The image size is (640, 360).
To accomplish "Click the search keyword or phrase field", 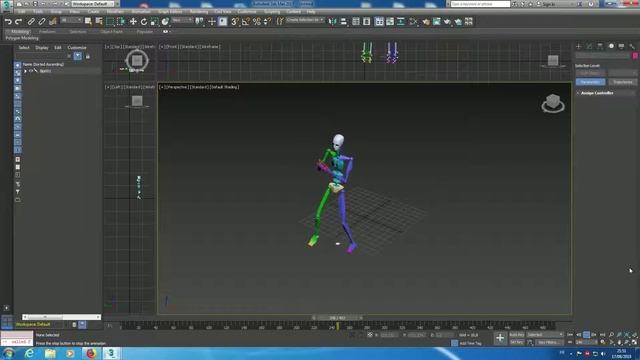I will tap(480, 4).
